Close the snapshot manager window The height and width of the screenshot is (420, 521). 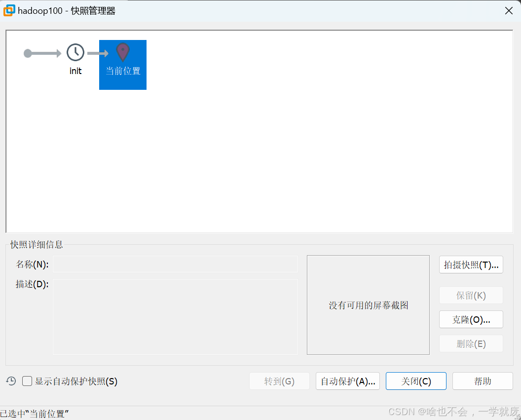tap(509, 11)
